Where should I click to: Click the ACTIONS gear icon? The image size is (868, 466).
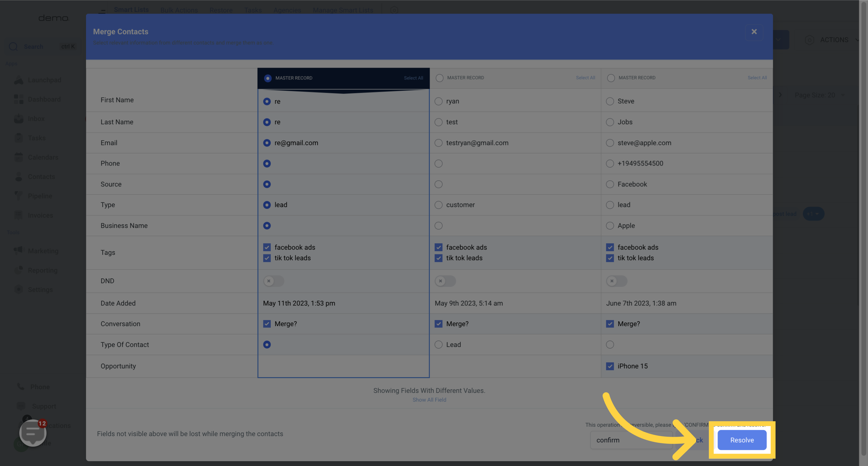809,40
